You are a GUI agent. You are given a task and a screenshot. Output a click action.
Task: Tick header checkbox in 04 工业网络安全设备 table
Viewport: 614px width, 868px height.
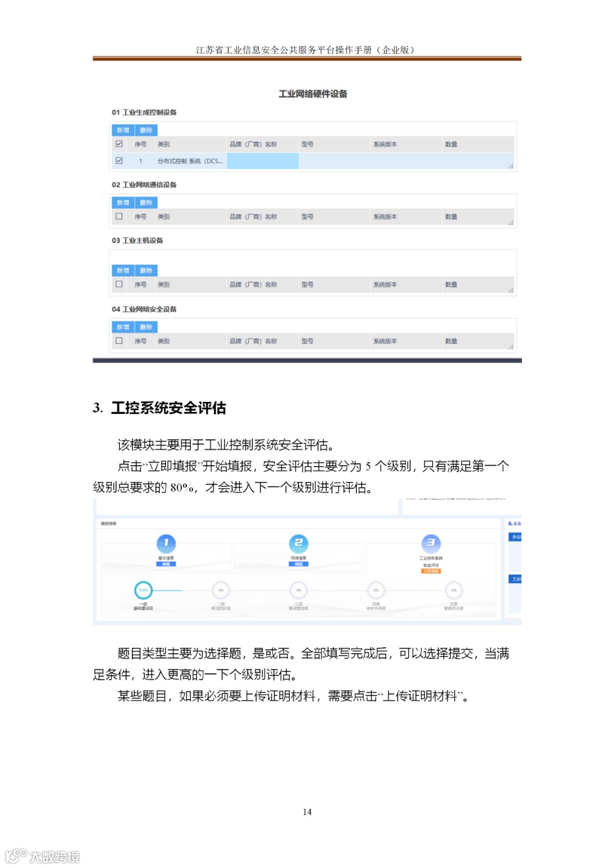coord(119,340)
